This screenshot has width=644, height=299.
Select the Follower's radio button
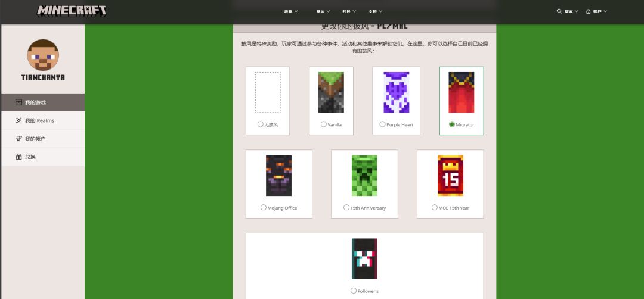[354, 291]
